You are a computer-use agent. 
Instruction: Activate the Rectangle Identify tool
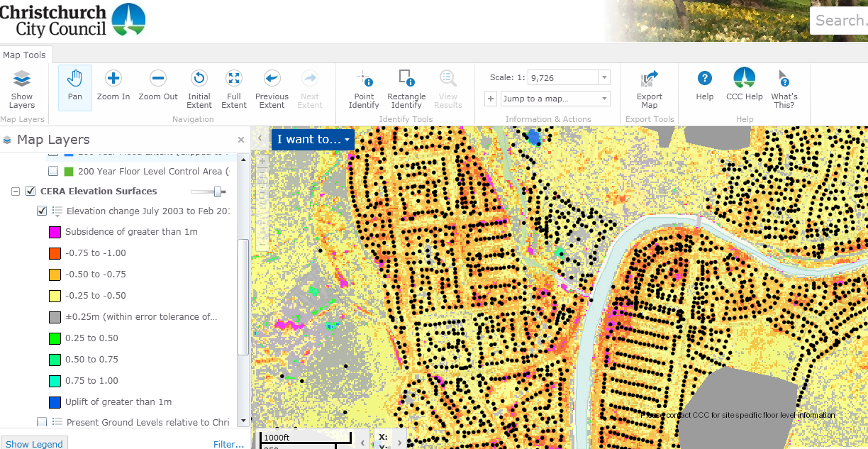406,89
